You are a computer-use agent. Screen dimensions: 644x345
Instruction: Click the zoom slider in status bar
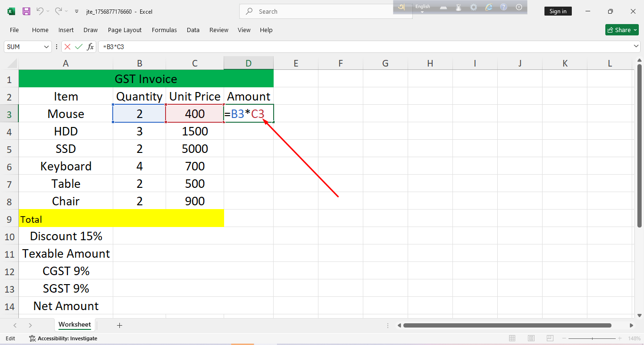tap(593, 338)
